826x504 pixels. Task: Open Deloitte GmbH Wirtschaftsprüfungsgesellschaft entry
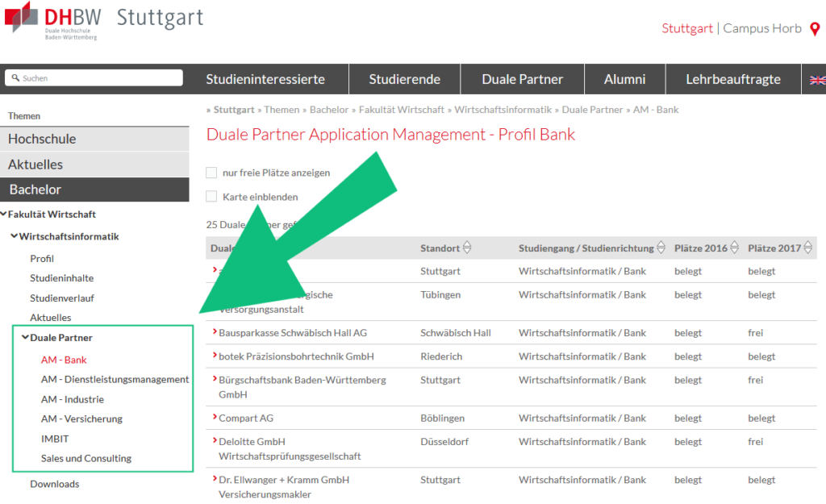(x=290, y=448)
